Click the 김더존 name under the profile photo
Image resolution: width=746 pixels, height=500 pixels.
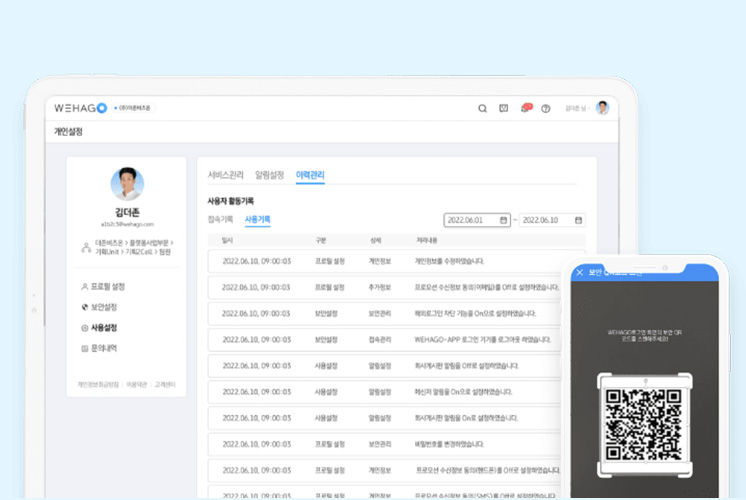tap(127, 212)
